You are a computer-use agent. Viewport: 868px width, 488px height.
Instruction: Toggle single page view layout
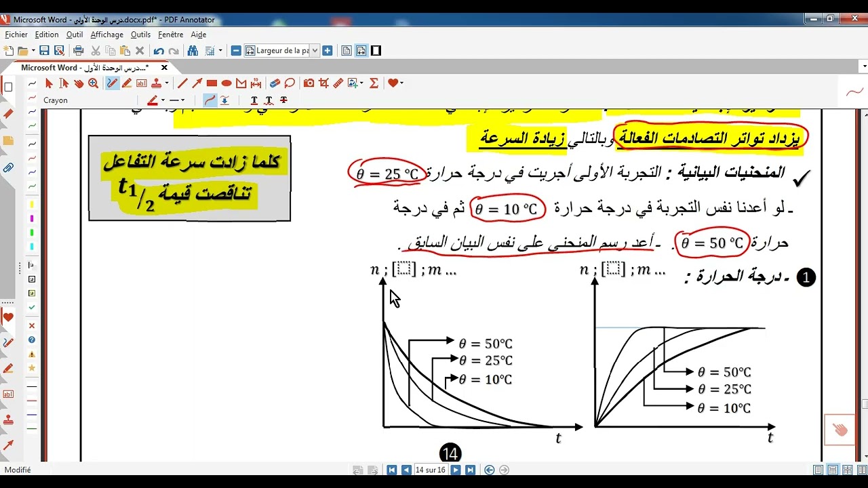346,51
